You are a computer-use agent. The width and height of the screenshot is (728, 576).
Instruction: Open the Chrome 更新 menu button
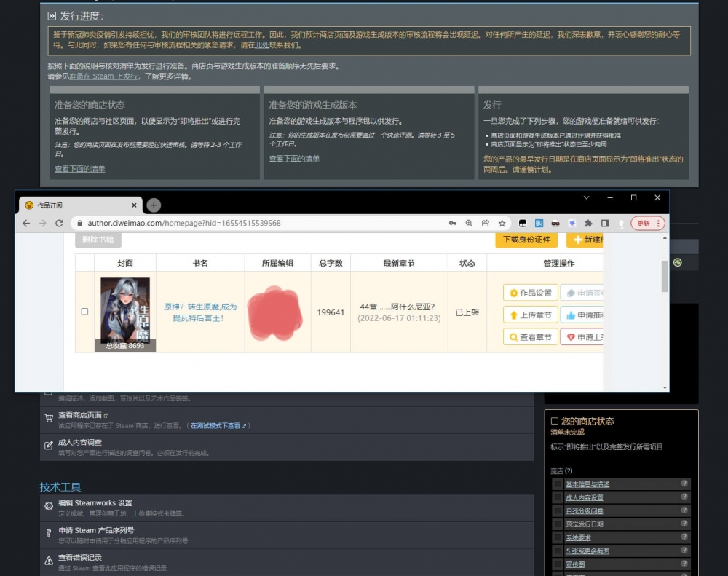(647, 223)
